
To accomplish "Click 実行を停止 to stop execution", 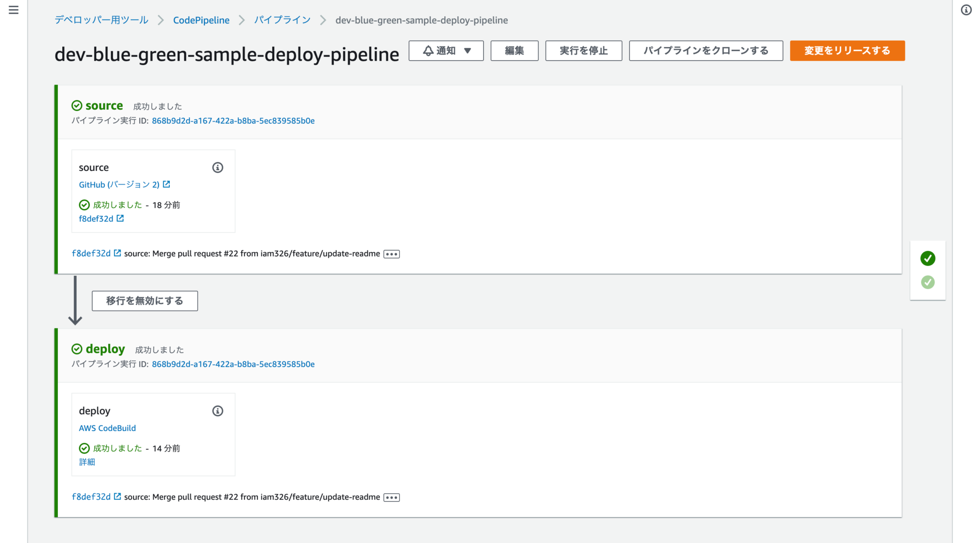I will tap(583, 50).
